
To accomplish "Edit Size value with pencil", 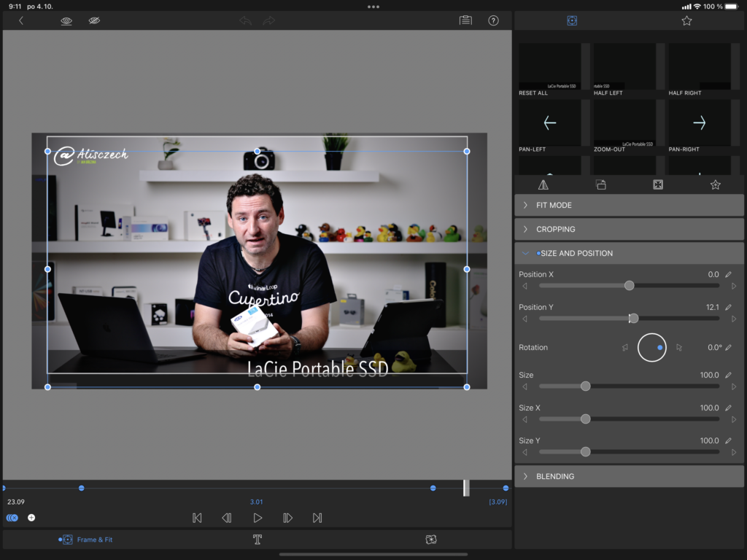I will click(729, 375).
